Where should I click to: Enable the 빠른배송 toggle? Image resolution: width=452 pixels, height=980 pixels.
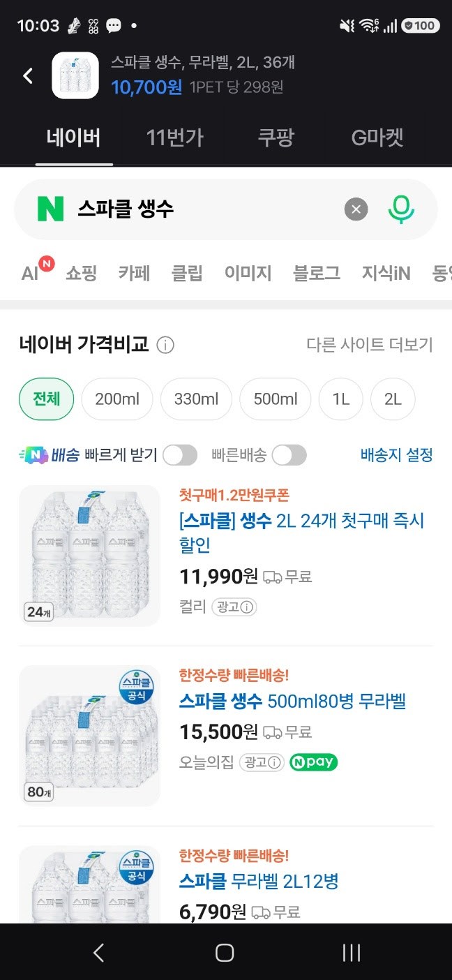(x=289, y=456)
